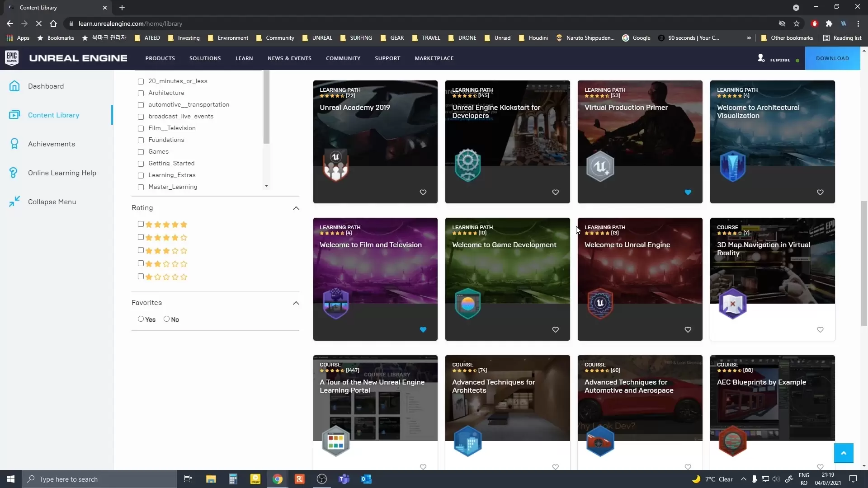Click the Epic Games logo
Image resolution: width=868 pixels, height=488 pixels.
(12, 58)
